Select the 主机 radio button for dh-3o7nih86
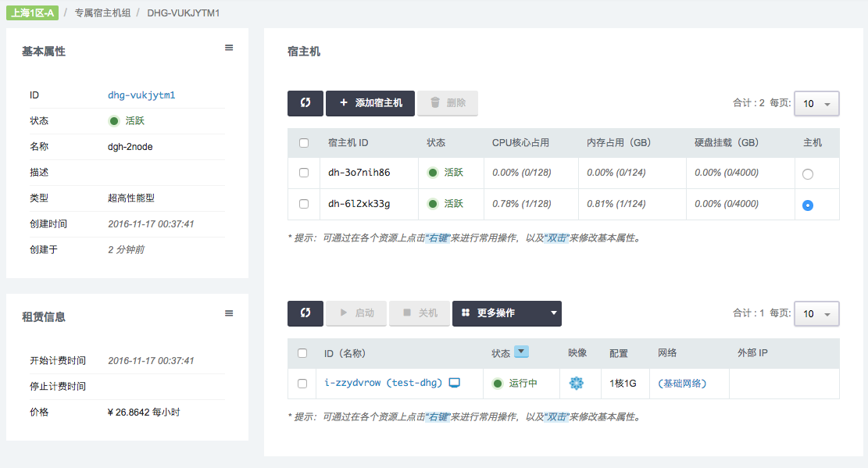 [808, 173]
